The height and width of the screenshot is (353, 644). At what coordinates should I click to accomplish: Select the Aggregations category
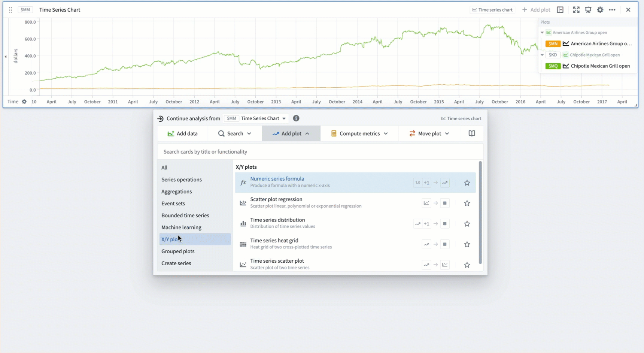[x=176, y=191]
